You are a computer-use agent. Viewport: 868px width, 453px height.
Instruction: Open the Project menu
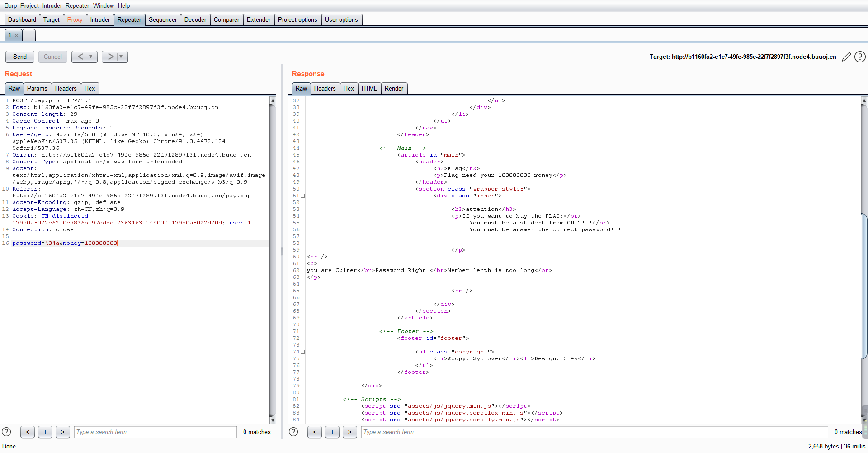[29, 5]
